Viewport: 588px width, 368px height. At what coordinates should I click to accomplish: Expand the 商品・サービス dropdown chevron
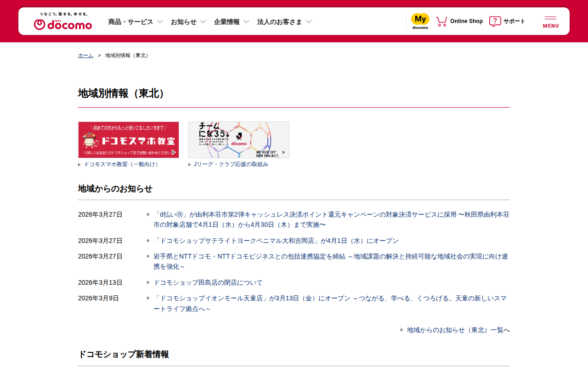click(x=160, y=22)
